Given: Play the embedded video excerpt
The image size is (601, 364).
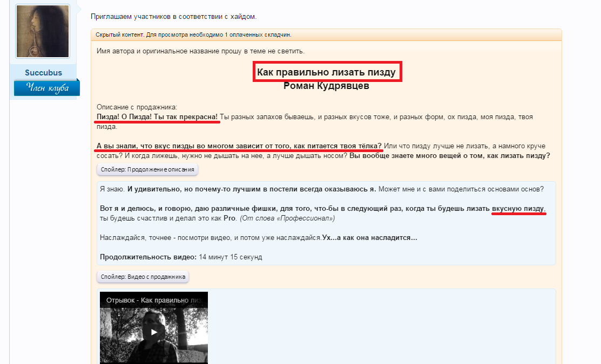Looking at the screenshot, I should pos(154,332).
